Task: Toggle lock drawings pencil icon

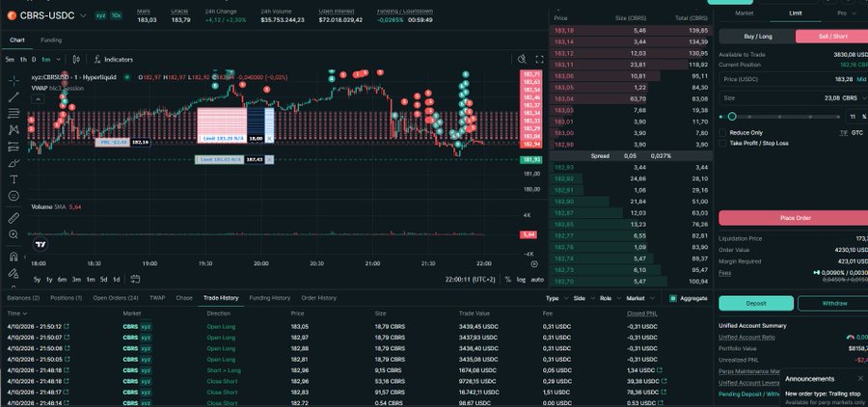Action: click(14, 273)
